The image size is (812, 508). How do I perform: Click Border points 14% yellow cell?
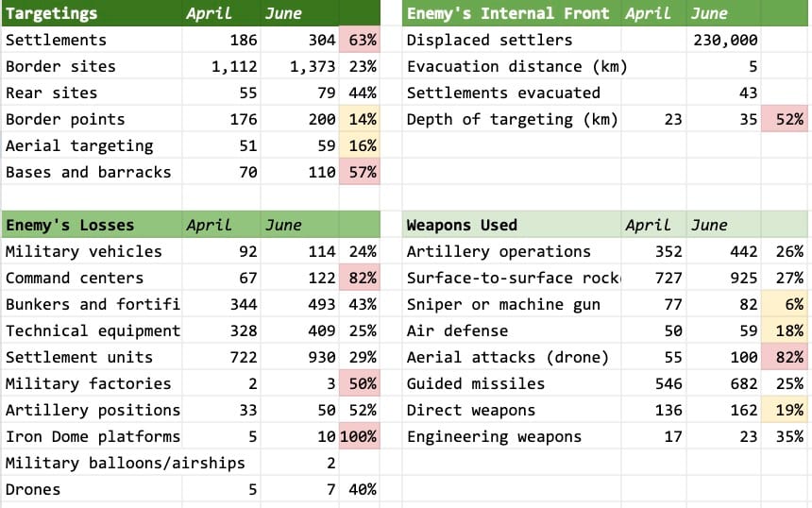pyautogui.click(x=360, y=119)
